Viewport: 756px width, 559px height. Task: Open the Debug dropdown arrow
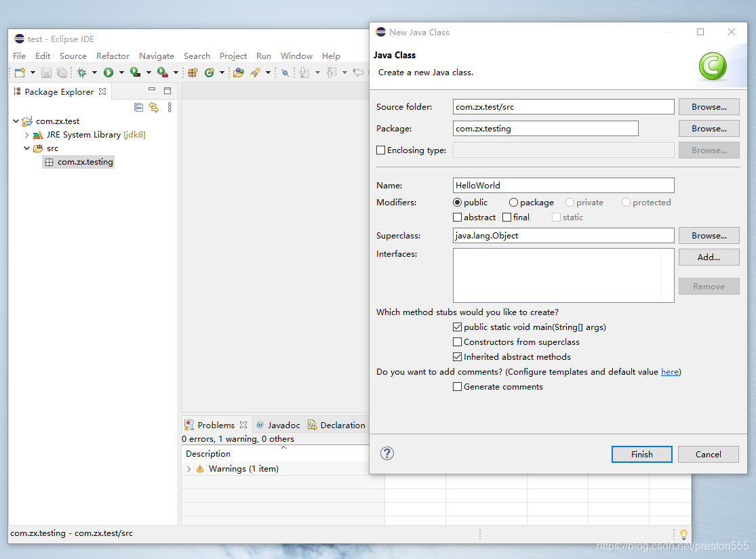tap(94, 73)
